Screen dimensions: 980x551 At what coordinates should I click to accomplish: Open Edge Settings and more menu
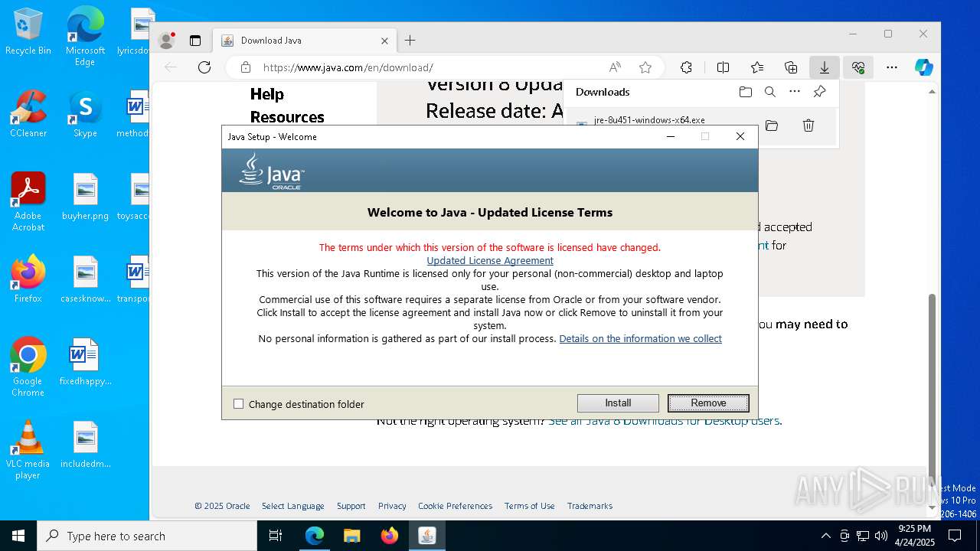point(892,67)
